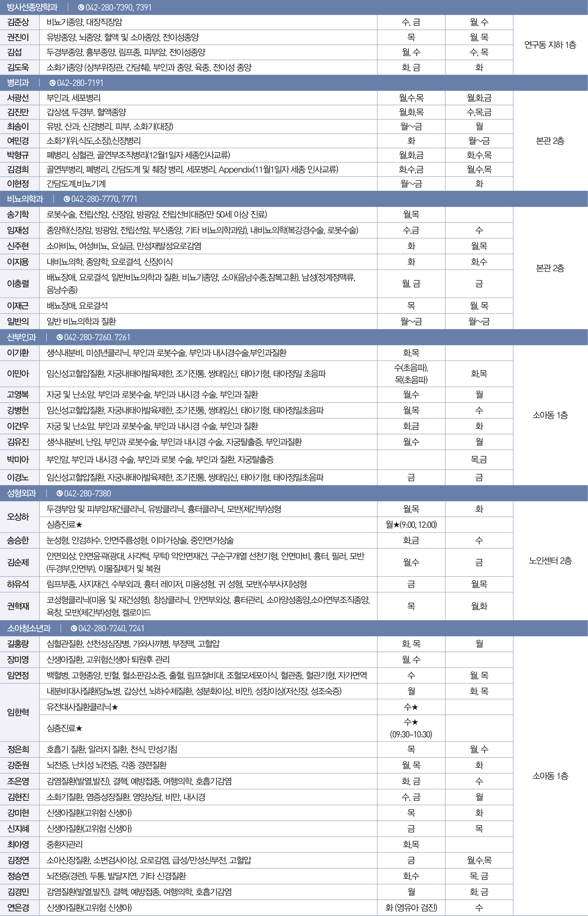Click phone number 042-280-7380
This screenshot has width=588, height=916.
pos(87,493)
